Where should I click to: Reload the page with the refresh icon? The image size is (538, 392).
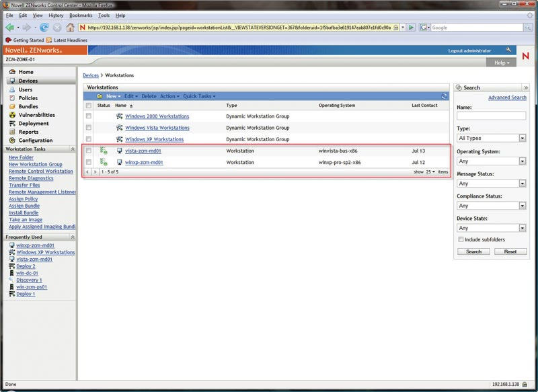tap(44, 28)
